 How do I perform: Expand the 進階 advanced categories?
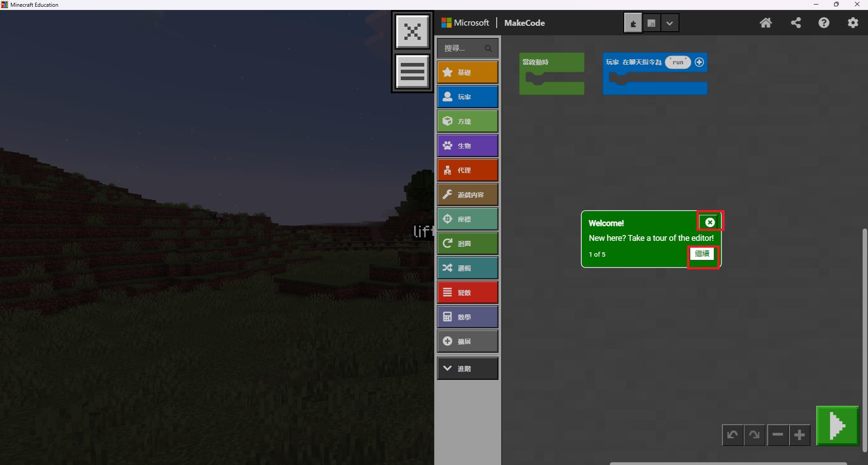pyautogui.click(x=467, y=369)
